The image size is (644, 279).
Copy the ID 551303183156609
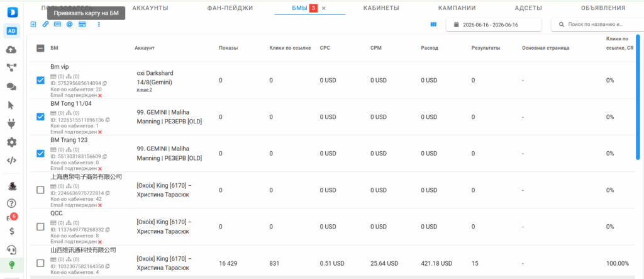point(105,156)
